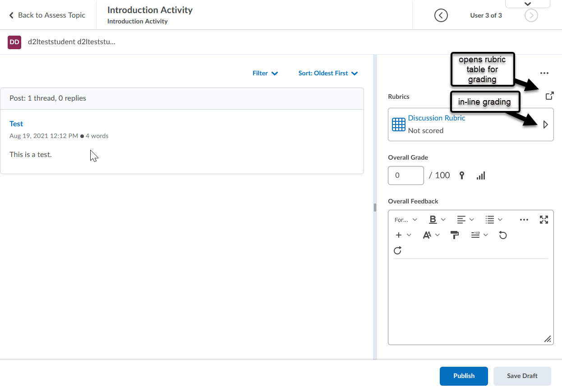The width and height of the screenshot is (562, 392).
Task: Click the Publish button
Action: coord(464,376)
